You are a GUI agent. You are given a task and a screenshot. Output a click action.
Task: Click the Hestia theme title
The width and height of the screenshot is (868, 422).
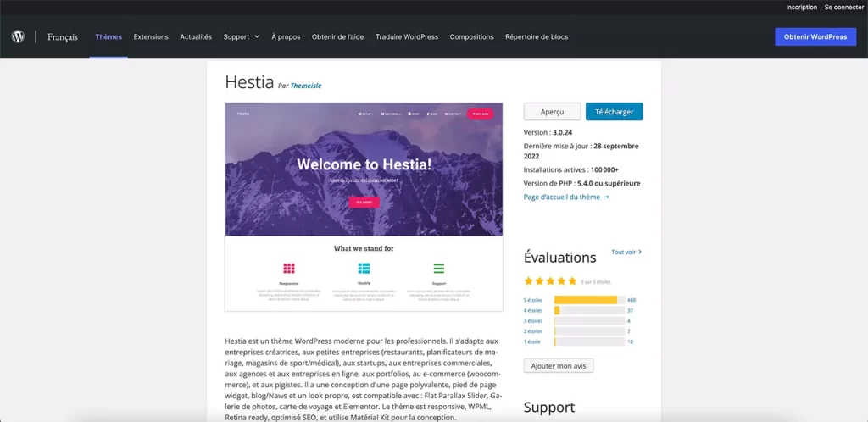click(x=249, y=82)
